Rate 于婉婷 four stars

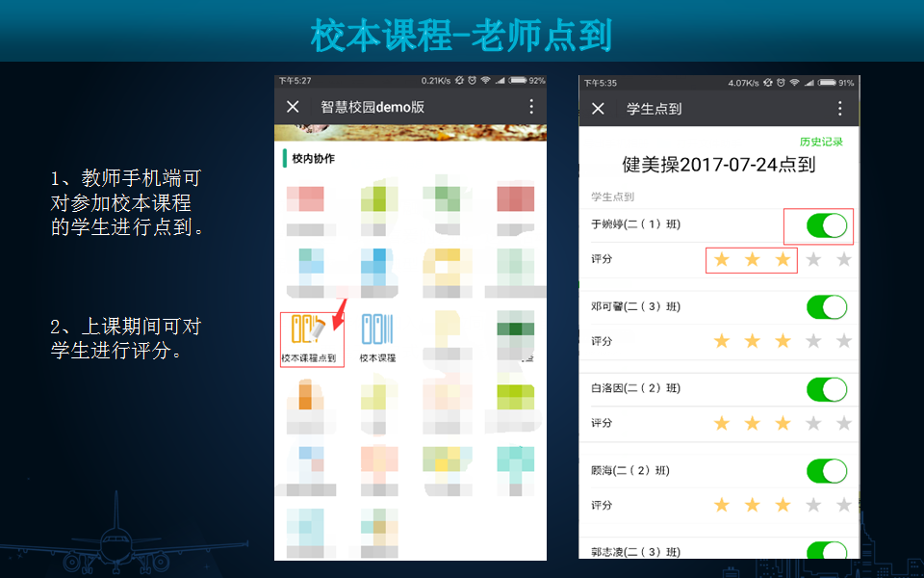click(x=814, y=259)
